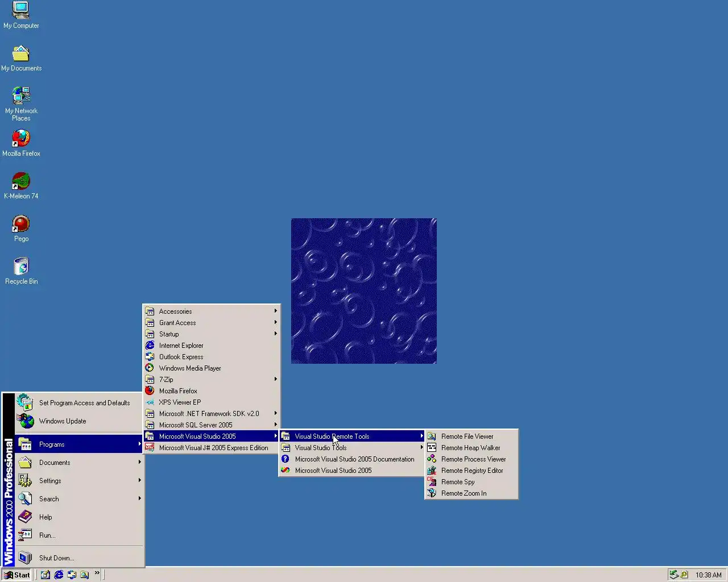Open the Search submenu in Start menu
Image resolution: width=728 pixels, height=582 pixels.
coord(79,498)
